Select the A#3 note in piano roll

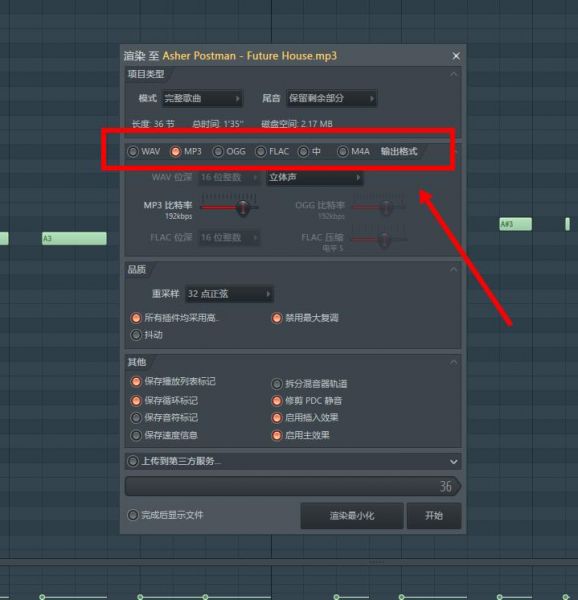[516, 224]
